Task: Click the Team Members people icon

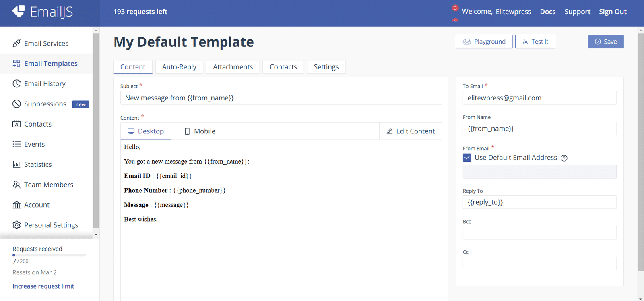Action: pyautogui.click(x=17, y=184)
